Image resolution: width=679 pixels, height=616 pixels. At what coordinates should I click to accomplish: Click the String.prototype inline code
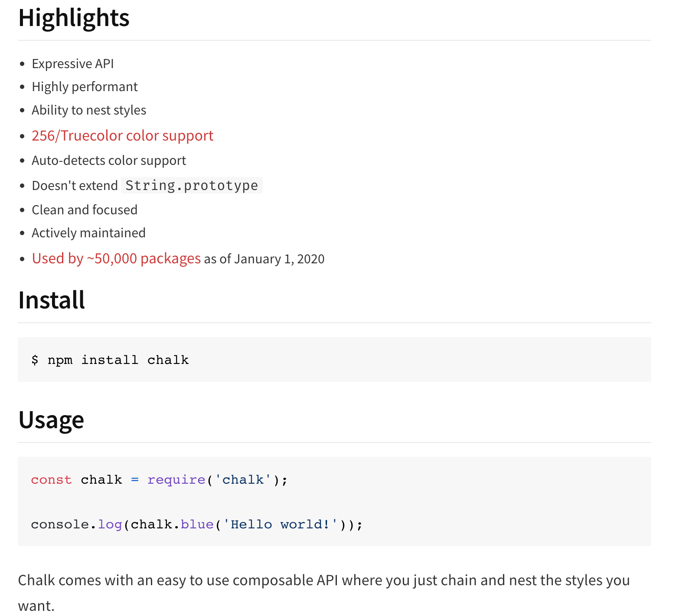pyautogui.click(x=192, y=186)
